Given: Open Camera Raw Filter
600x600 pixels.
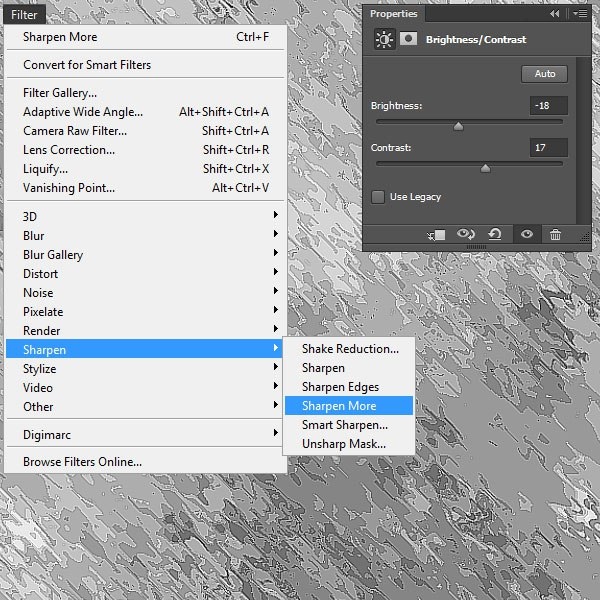Looking at the screenshot, I should [145, 131].
